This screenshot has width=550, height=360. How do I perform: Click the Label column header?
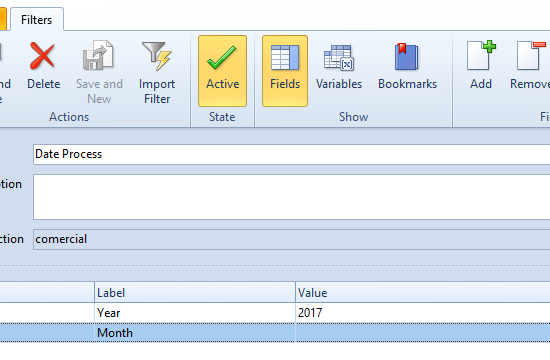tap(195, 293)
